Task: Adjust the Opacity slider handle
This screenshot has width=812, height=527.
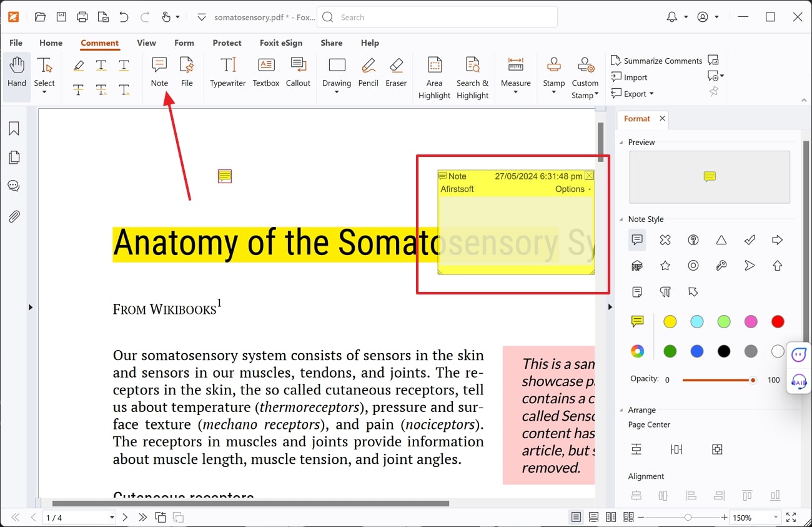Action: [753, 380]
